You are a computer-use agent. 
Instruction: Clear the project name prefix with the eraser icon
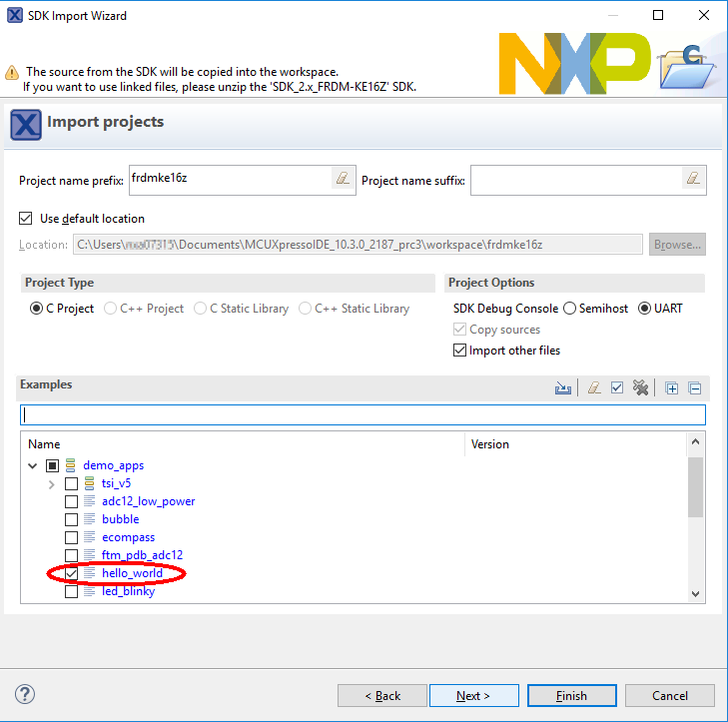pyautogui.click(x=343, y=179)
